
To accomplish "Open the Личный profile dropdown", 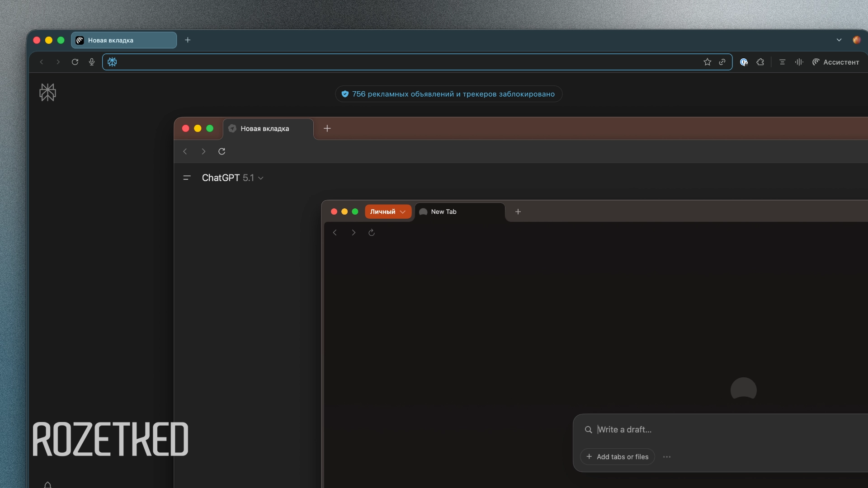I will [388, 211].
